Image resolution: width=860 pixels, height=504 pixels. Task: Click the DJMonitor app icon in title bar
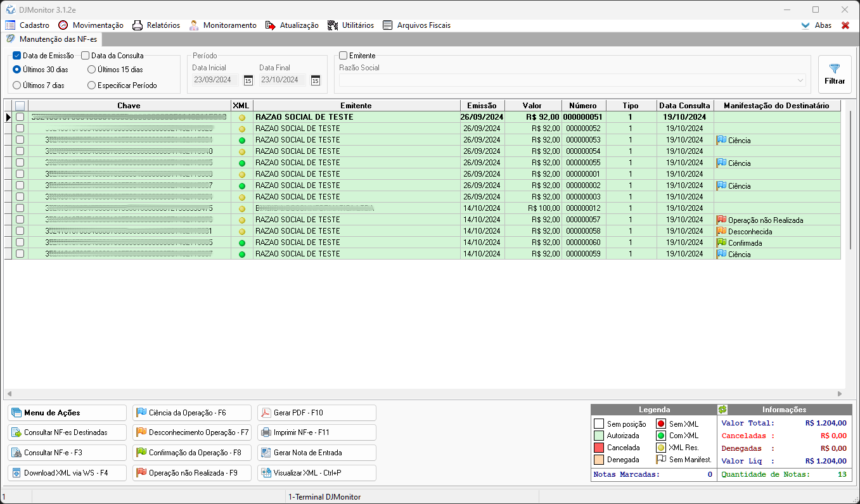tap(11, 9)
